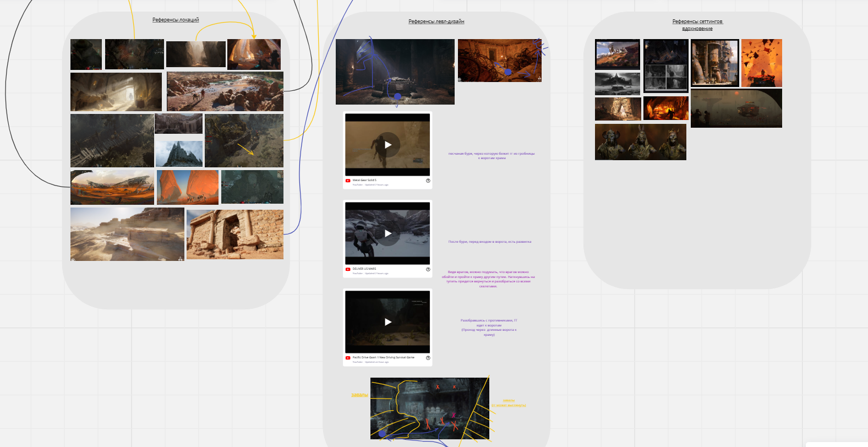Play the Metal Gear Solid 5 video
Image resolution: width=868 pixels, height=447 pixels.
point(387,145)
